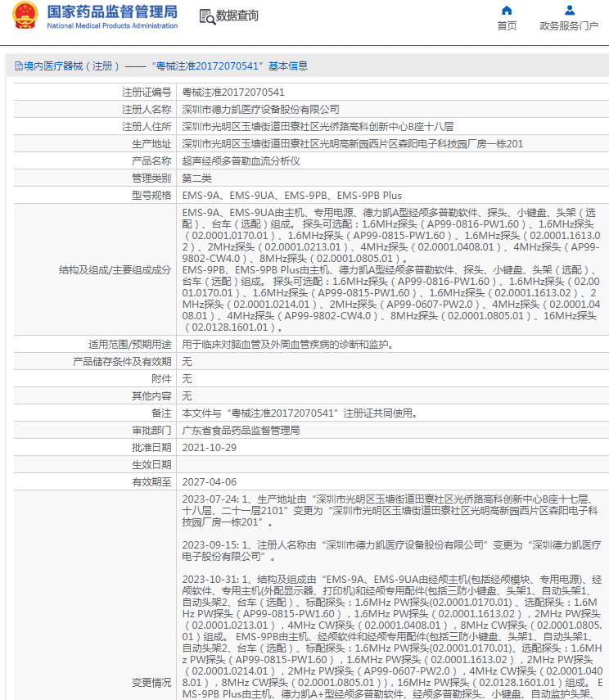Click the 注册证编号 label
Screen dimensions: 609x700
tap(147, 93)
